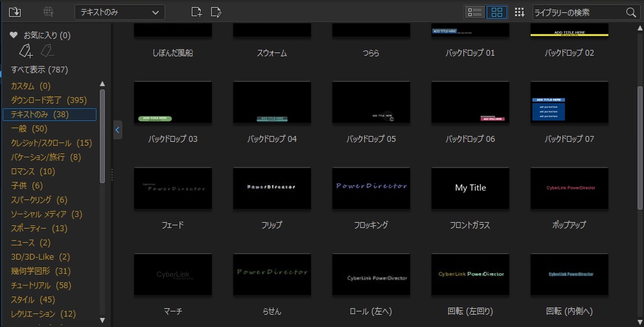This screenshot has width=644, height=327.
Task: Click the お気に入り (0) favorites label
Action: [47, 35]
